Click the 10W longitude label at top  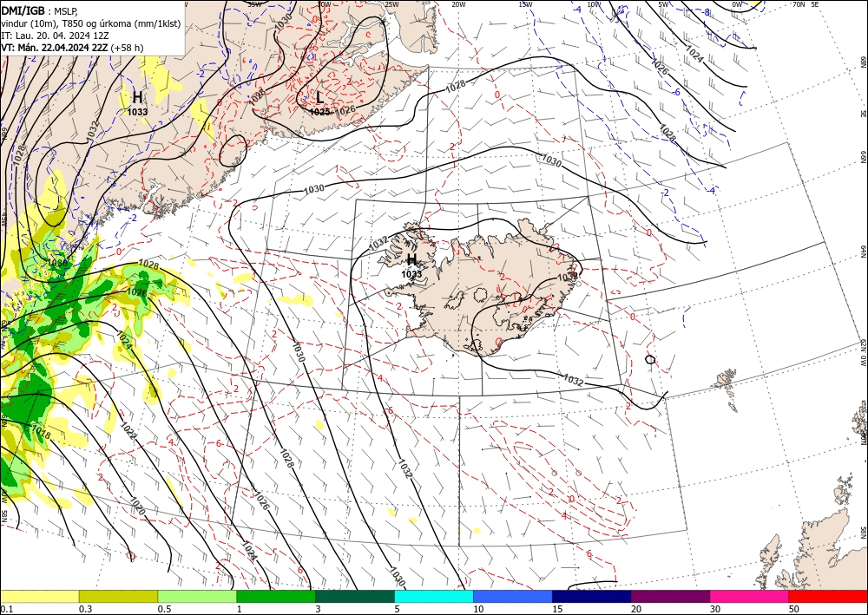coord(594,4)
